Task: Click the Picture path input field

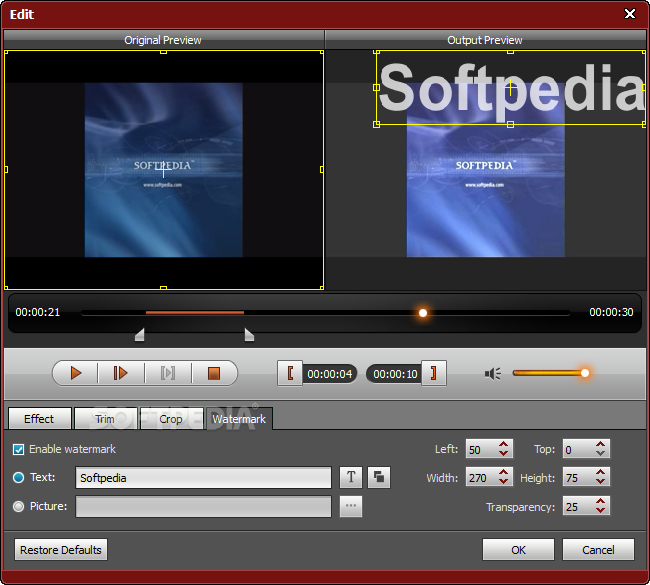Action: pyautogui.click(x=204, y=506)
